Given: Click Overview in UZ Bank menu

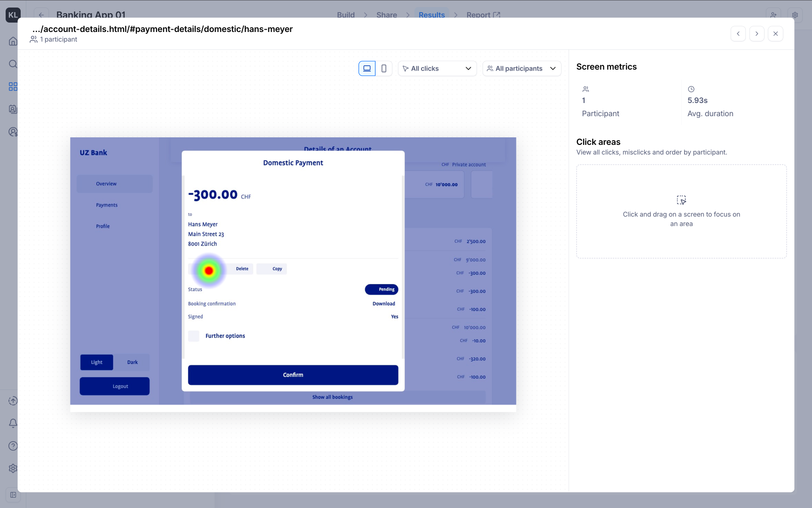Looking at the screenshot, I should pyautogui.click(x=115, y=184).
